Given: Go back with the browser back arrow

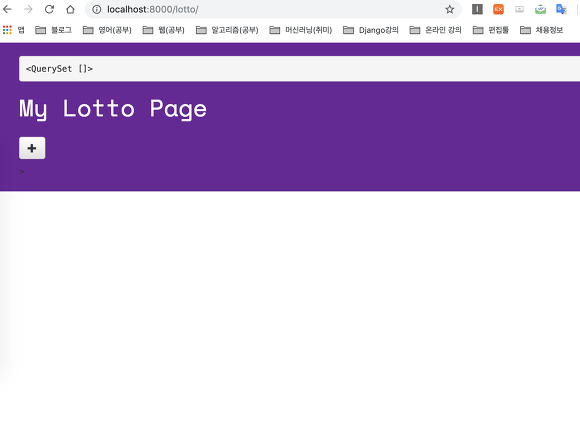Looking at the screenshot, I should (7, 9).
